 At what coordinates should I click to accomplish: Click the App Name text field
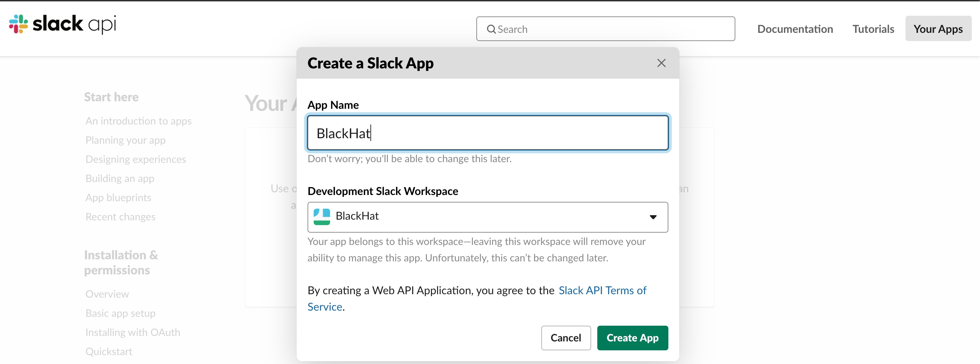(487, 133)
